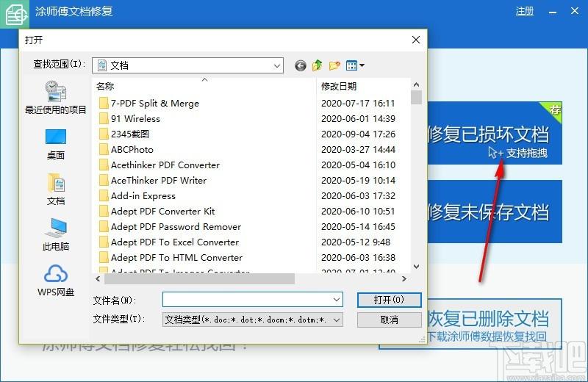Viewport: 588px width, 382px height.
Task: Click date 2020-06-03 16:38
Action: pyautogui.click(x=358, y=257)
